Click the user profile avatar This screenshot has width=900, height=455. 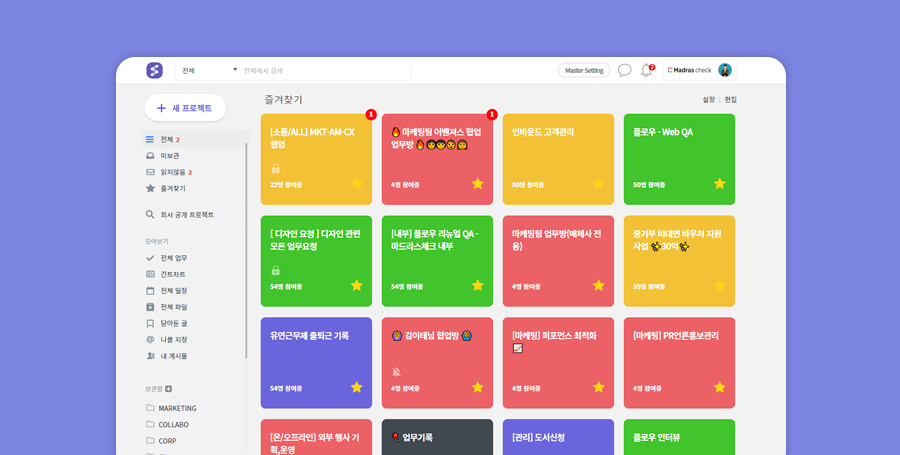tap(725, 70)
